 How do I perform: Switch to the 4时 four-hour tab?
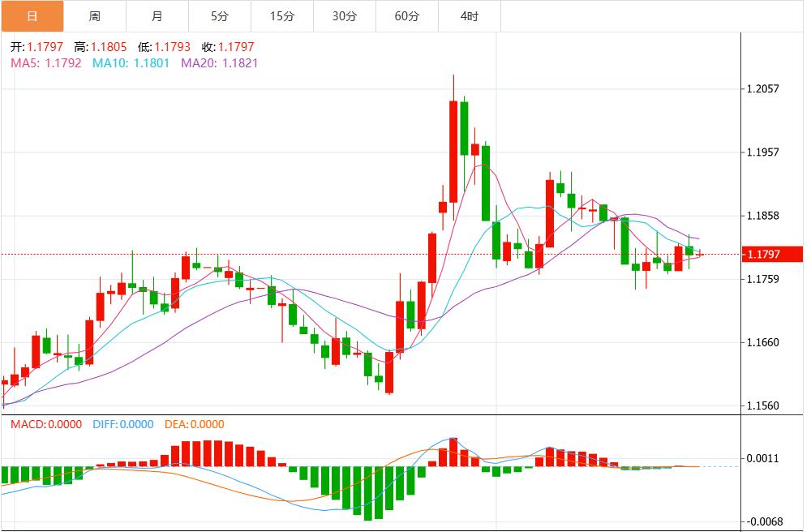tap(469, 16)
